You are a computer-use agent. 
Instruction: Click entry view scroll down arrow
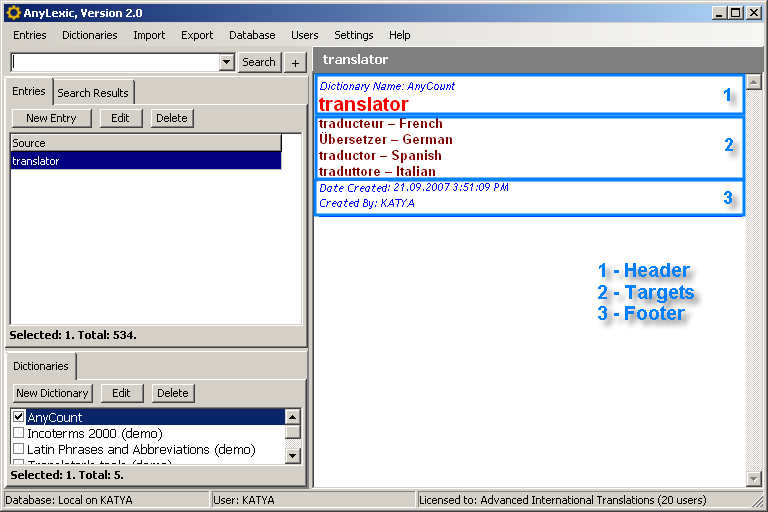coord(753,478)
